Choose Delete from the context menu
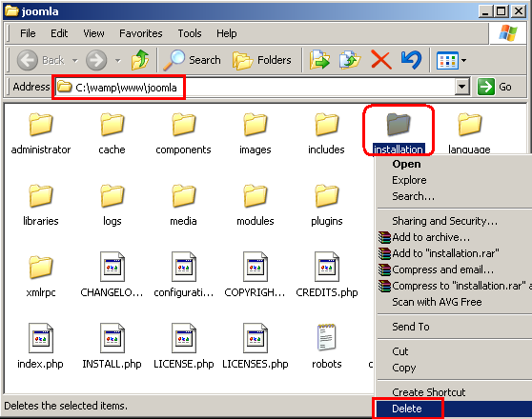The image size is (532, 419). pyautogui.click(x=455, y=409)
